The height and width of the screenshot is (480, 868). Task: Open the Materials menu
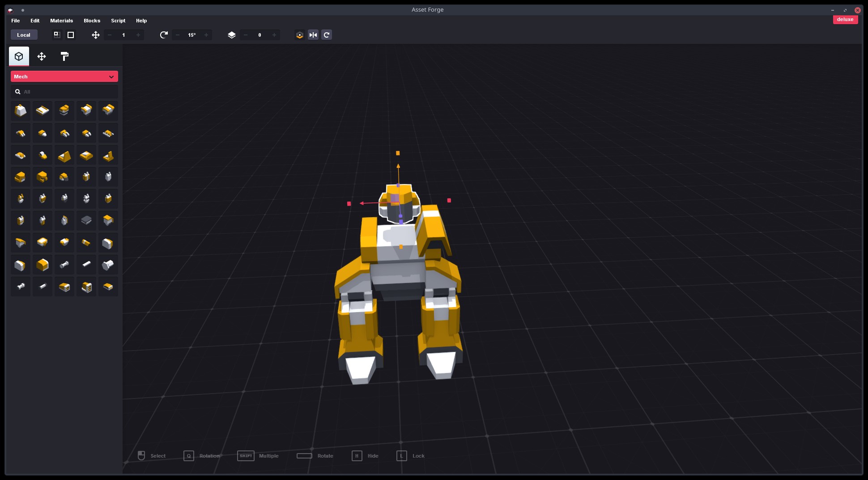(x=61, y=21)
